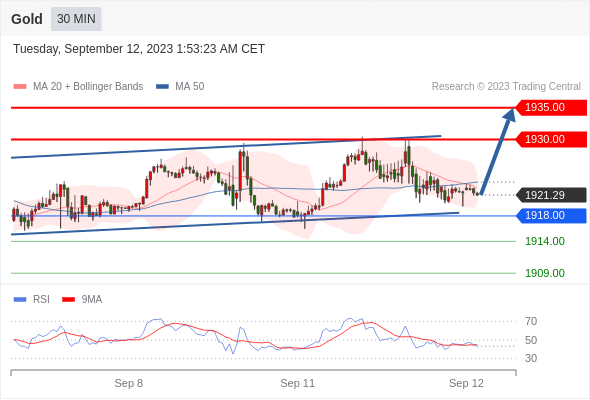590x400 pixels.
Task: Toggle the RSI legend entry
Action: coord(41,300)
